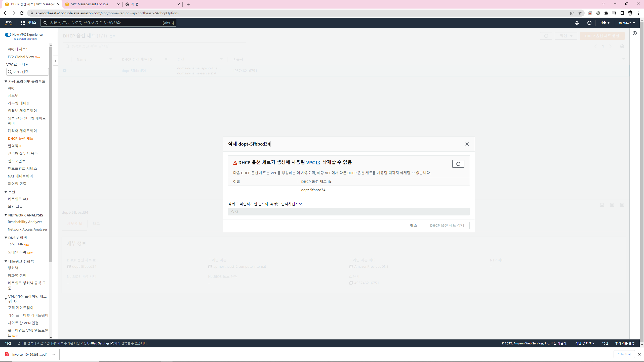Click the delete confirmation text field
Viewport: 644px width, 362px height.
tap(348, 211)
